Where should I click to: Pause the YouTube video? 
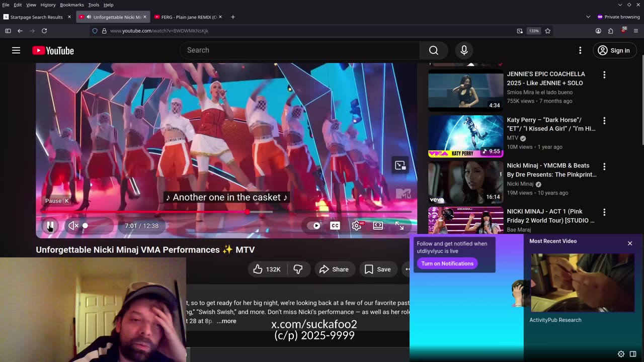[x=50, y=226]
